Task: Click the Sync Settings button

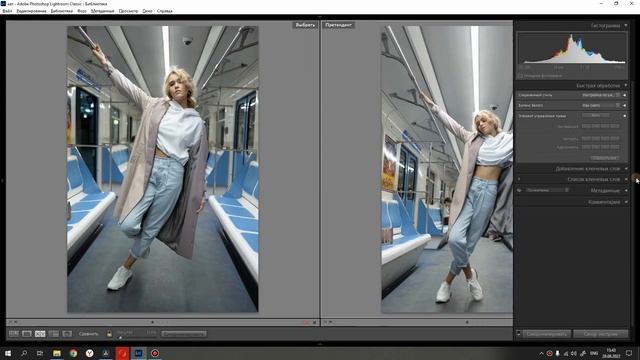Action: (600, 334)
